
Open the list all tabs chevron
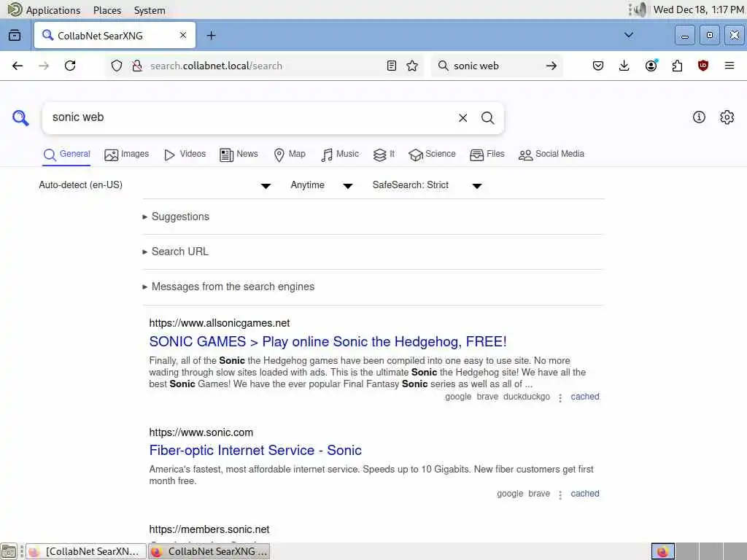(x=629, y=35)
